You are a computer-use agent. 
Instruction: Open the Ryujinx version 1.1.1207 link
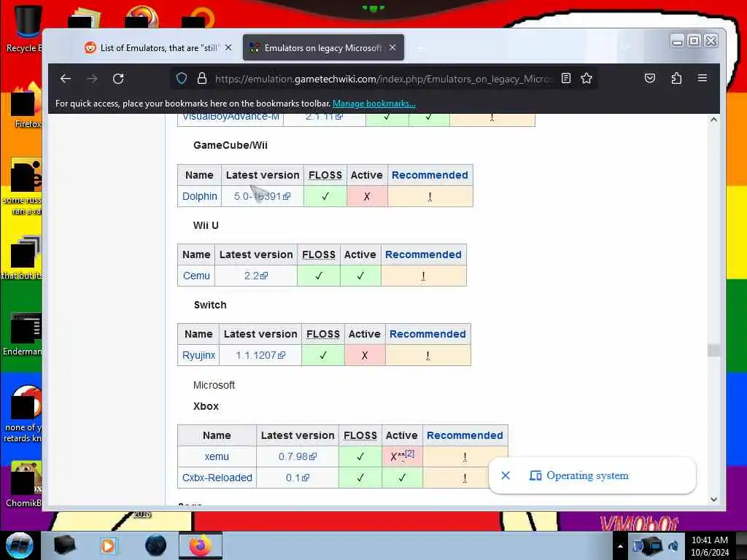260,355
